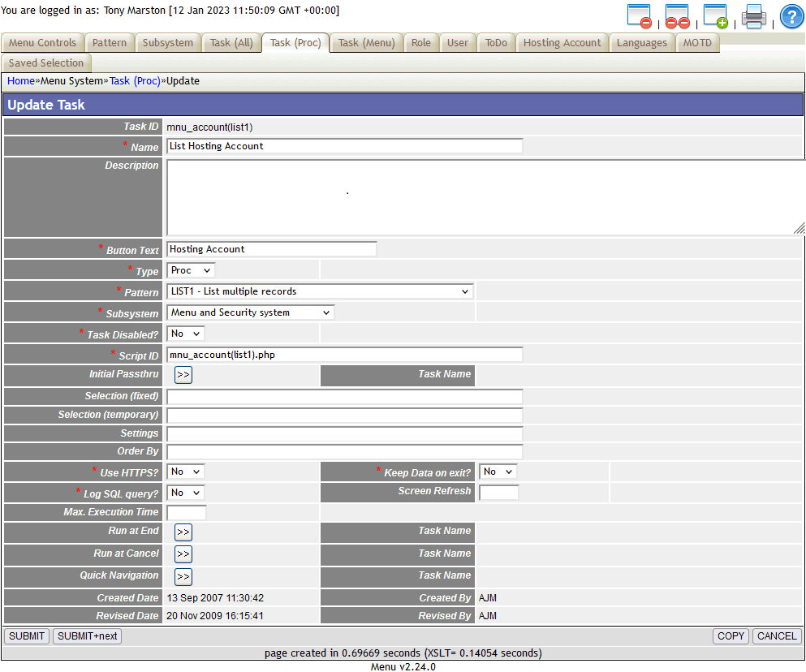Open the Keep Data on exit dropdown

coord(498,471)
